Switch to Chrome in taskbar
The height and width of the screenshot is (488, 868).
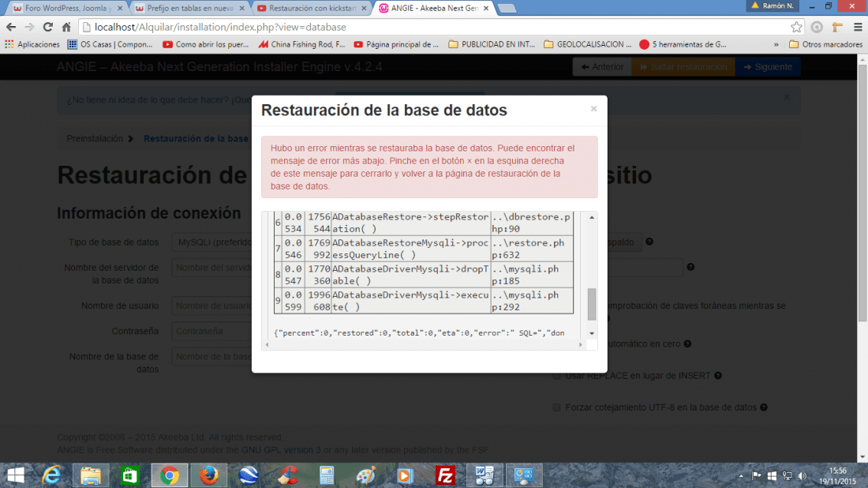point(170,475)
